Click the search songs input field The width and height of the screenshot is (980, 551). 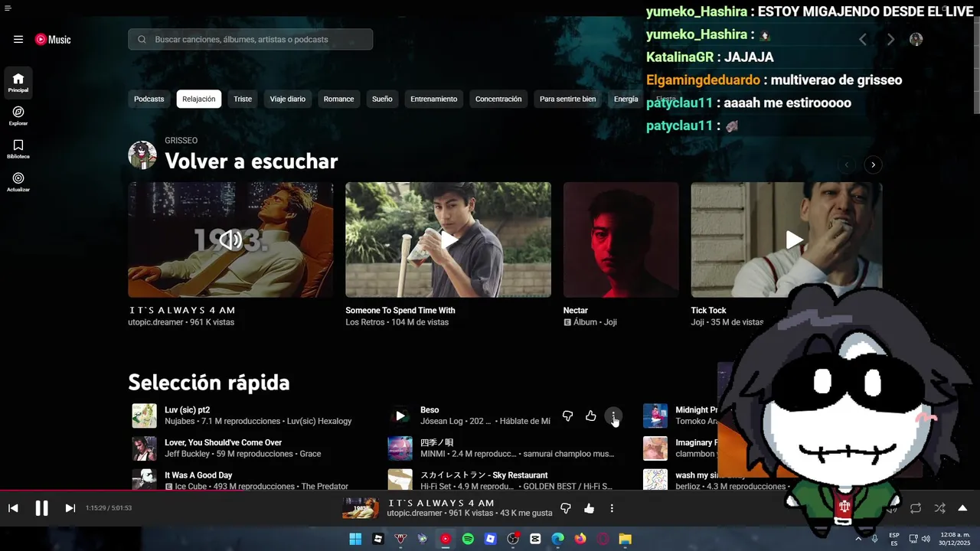click(250, 40)
